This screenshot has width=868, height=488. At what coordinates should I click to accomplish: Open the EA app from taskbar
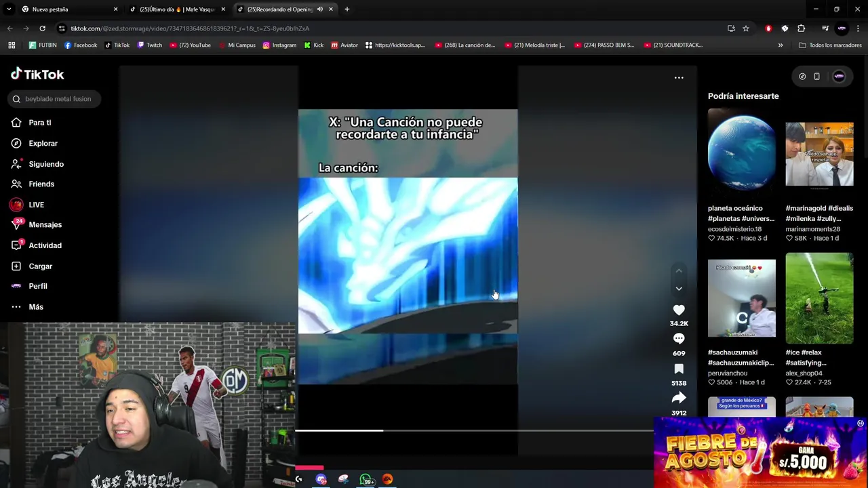pyautogui.click(x=387, y=479)
